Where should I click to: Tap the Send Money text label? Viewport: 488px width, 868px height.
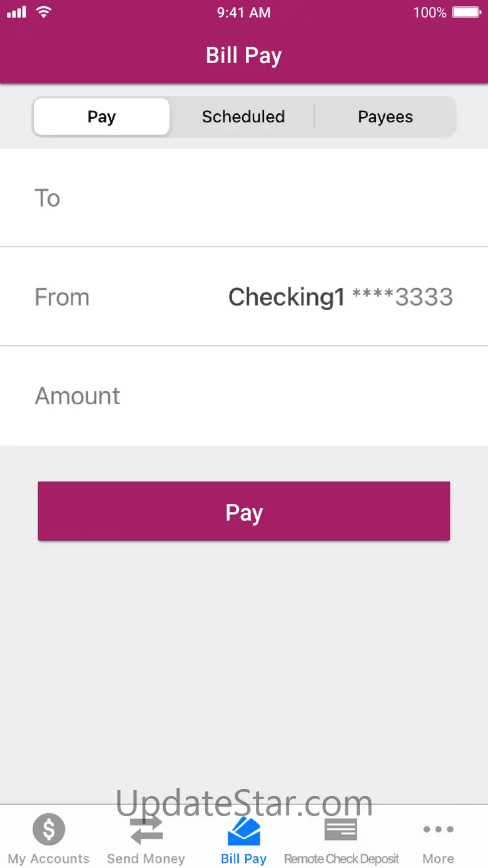146,859
